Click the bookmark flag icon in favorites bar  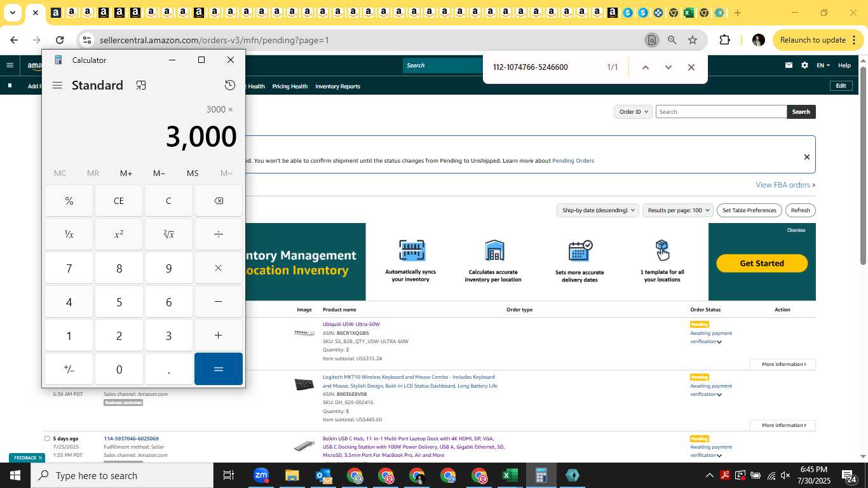tap(10, 86)
